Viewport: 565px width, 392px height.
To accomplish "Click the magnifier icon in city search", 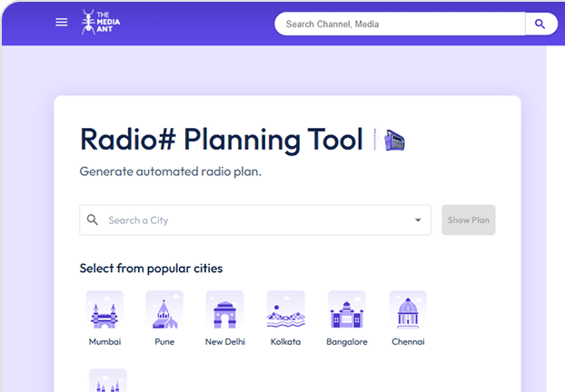I will [93, 220].
